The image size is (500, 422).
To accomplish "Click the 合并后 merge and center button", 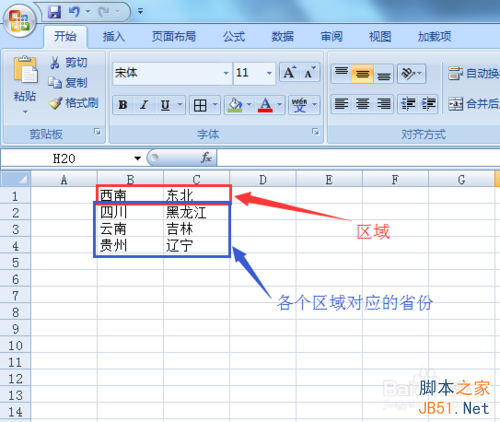I will pos(473,104).
